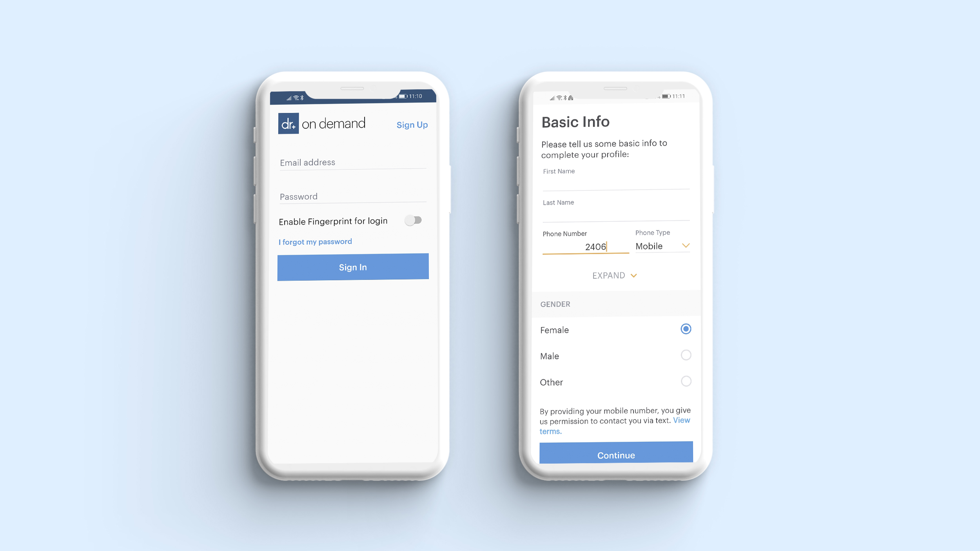The width and height of the screenshot is (980, 551).
Task: Click the Sign In button icon
Action: (x=353, y=266)
